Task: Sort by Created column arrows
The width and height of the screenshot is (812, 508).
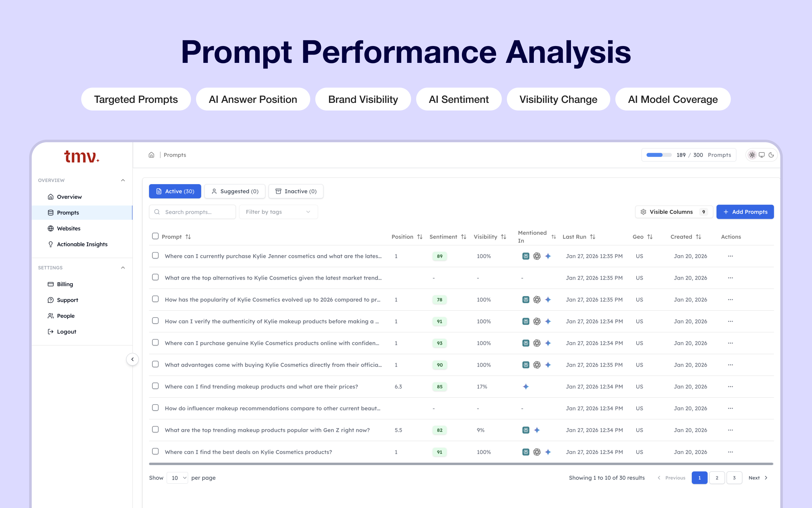Action: pos(698,237)
